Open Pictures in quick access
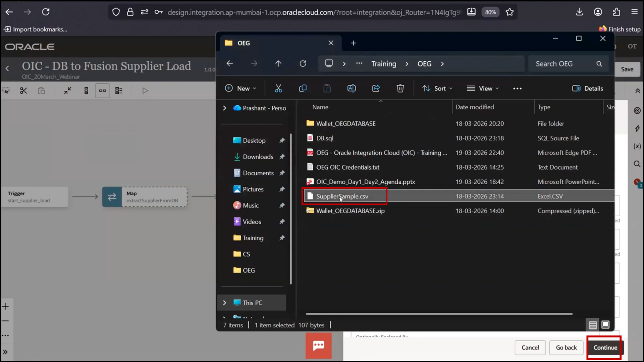 (253, 189)
